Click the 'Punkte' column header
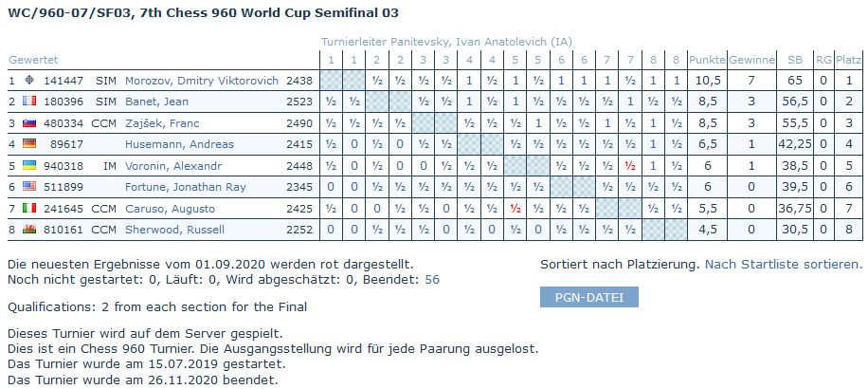The width and height of the screenshot is (868, 389). point(707,60)
